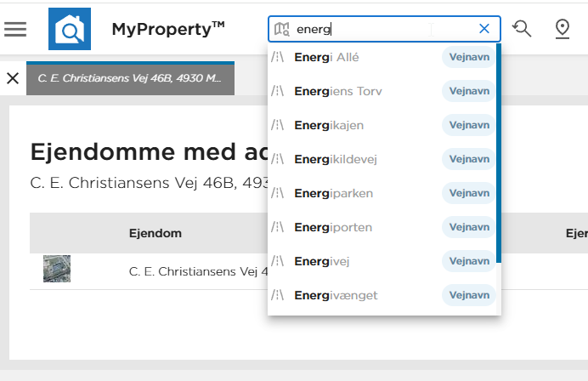Switch to the C. E. Christiansens Vej 46B tab

(130, 78)
